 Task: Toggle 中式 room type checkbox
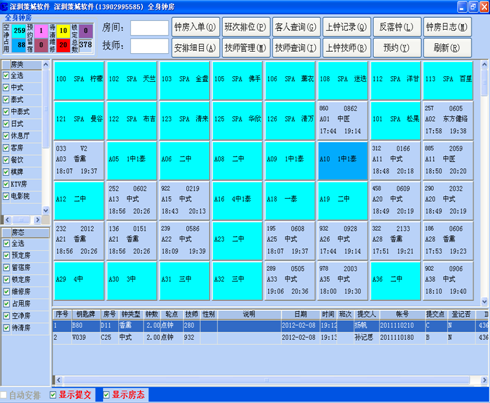(x=6, y=88)
